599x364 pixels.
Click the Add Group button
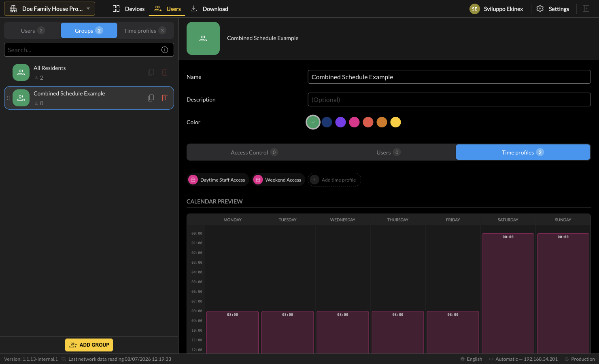[89, 345]
